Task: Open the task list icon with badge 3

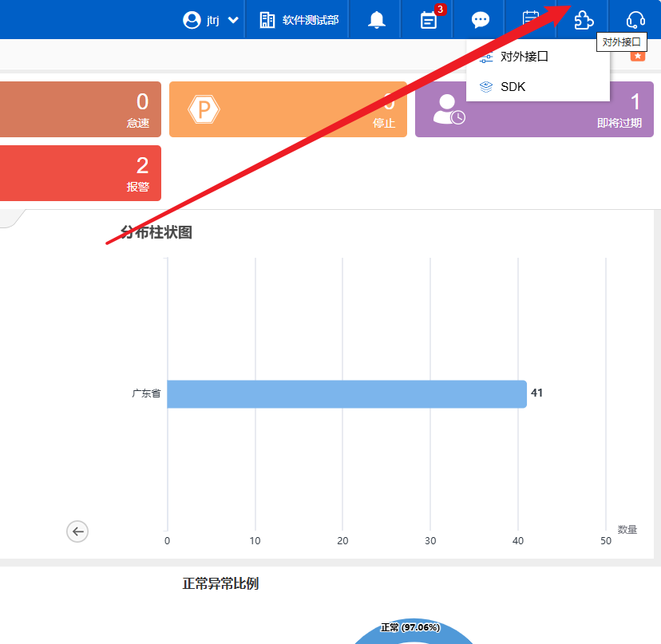Action: tap(429, 20)
